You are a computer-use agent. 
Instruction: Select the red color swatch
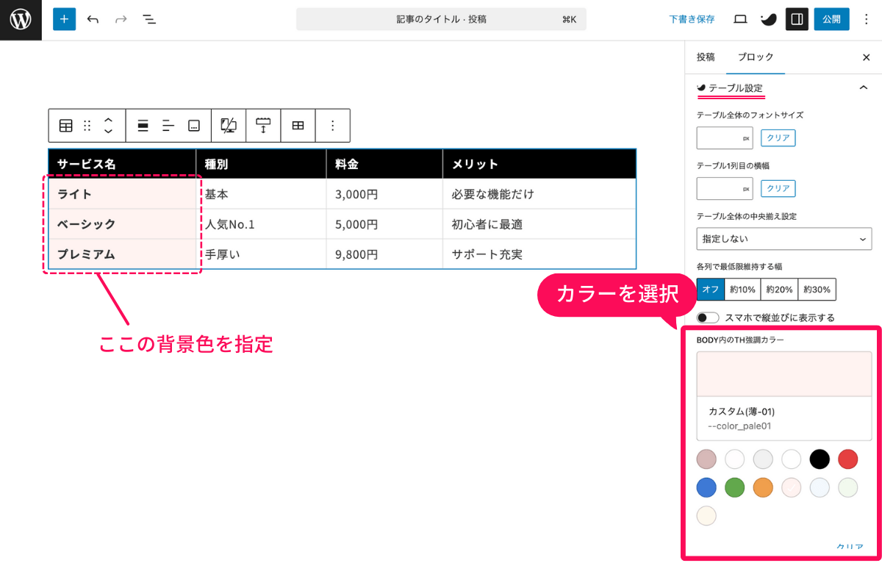[847, 459]
